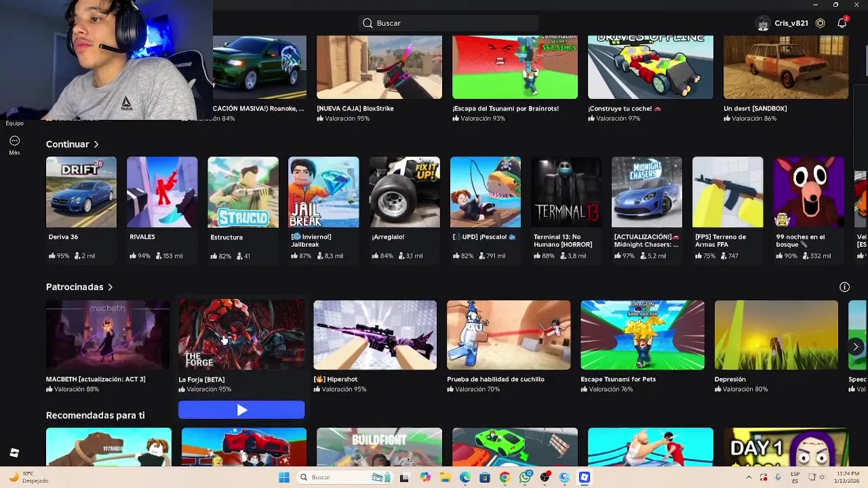Viewport: 868px width, 488px height.
Task: Open the La Forja BETA thumbnail
Action: (241, 335)
